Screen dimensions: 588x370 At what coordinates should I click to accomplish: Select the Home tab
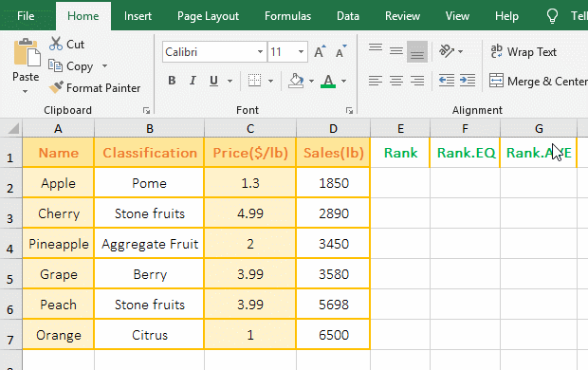coord(83,16)
